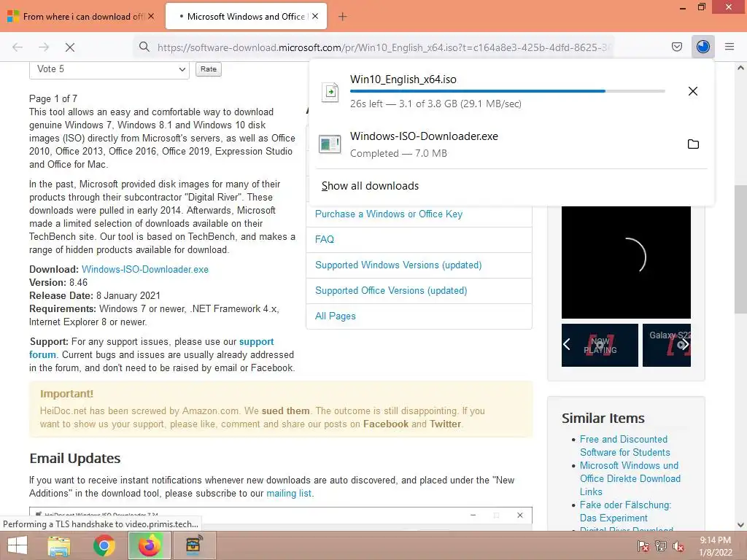747x560 pixels.
Task: Stop page loading with X button
Action: [x=70, y=47]
